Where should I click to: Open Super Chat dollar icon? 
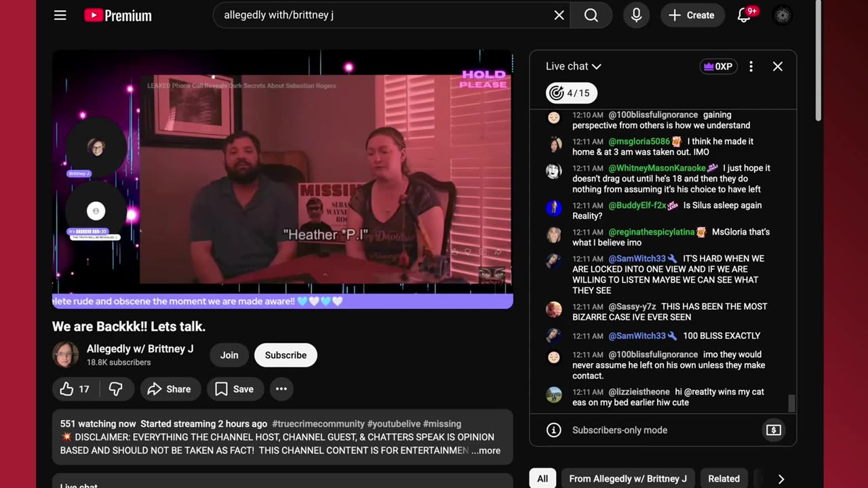774,430
